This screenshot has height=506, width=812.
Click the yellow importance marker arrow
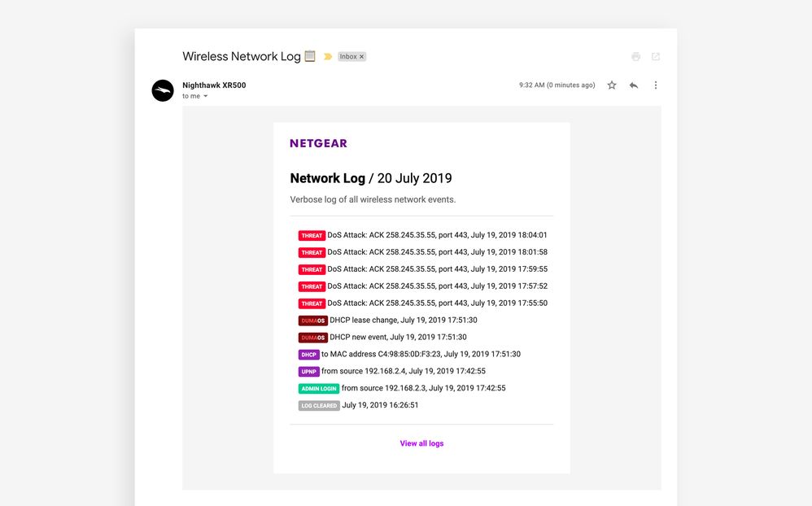[327, 56]
